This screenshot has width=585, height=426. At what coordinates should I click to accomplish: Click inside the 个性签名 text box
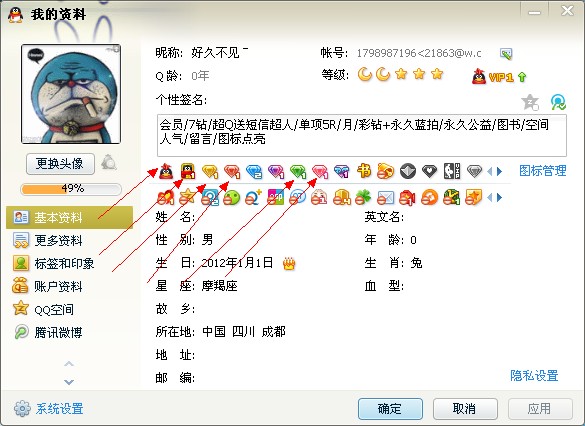(x=362, y=135)
